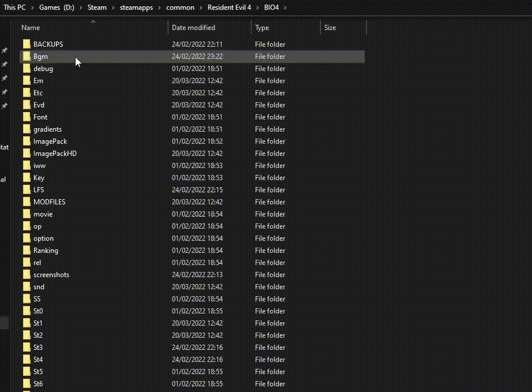Expand chevron after Resident Evil 4 breadcrumb
The height and width of the screenshot is (392, 532).
click(x=265, y=8)
